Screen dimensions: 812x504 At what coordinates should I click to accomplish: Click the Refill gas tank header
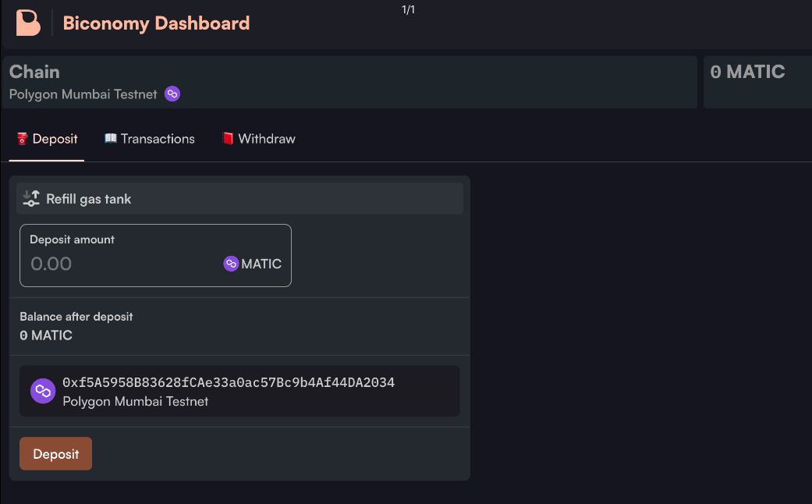click(88, 199)
